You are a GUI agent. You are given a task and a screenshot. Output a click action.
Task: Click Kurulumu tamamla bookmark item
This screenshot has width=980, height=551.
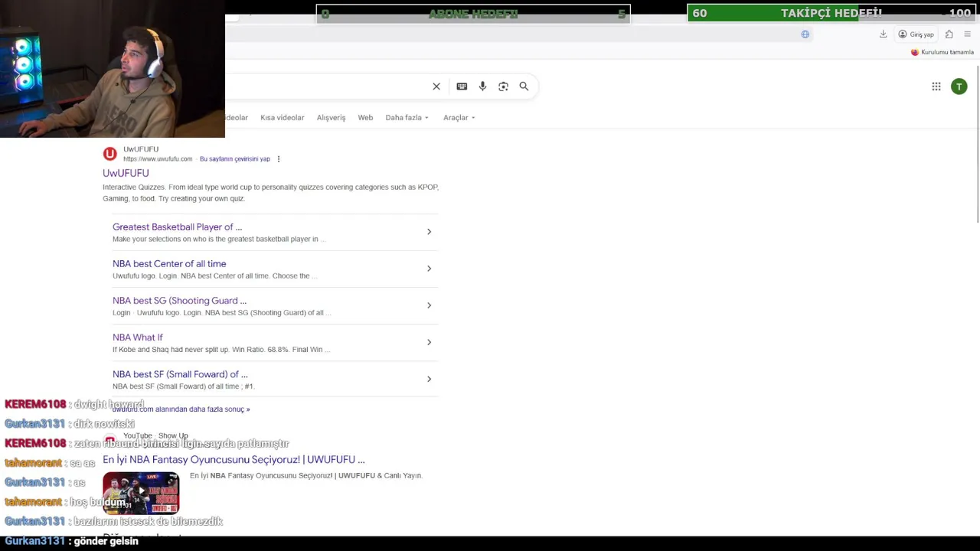click(x=942, y=52)
